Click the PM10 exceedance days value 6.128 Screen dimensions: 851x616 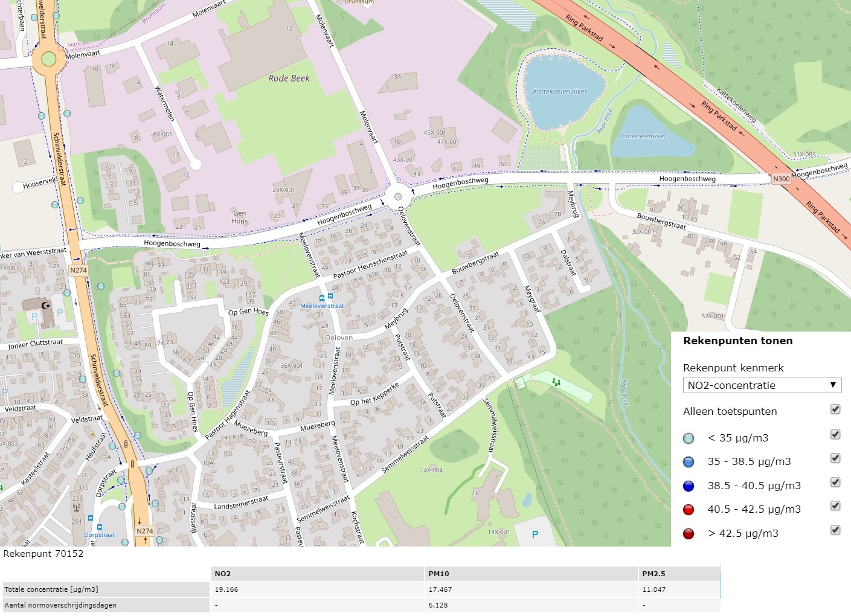click(x=438, y=605)
